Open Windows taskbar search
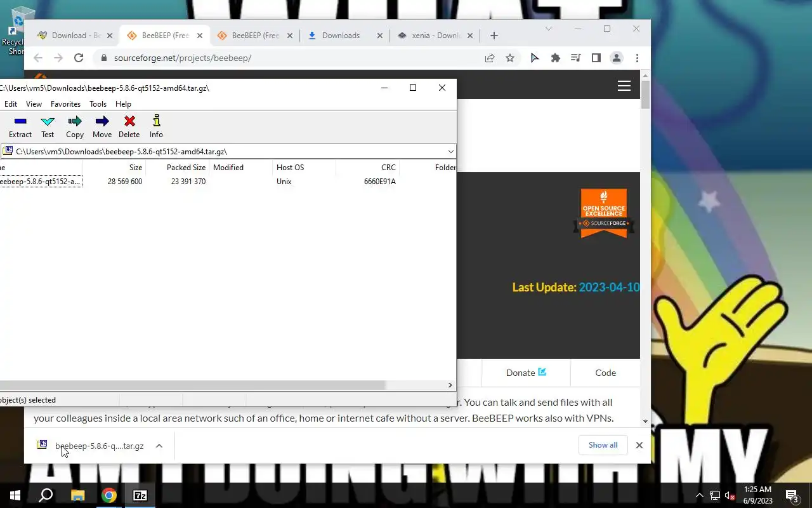This screenshot has width=812, height=508. click(x=46, y=495)
